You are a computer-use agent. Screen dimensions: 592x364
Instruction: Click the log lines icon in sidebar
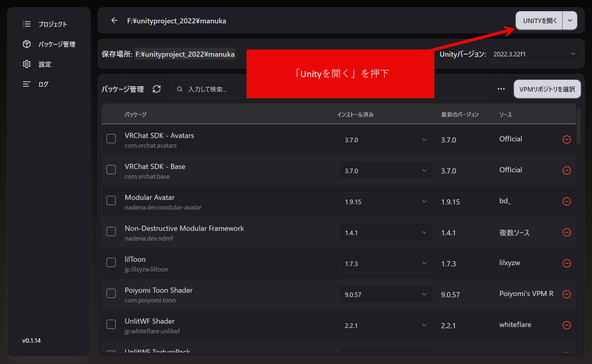pyautogui.click(x=27, y=84)
